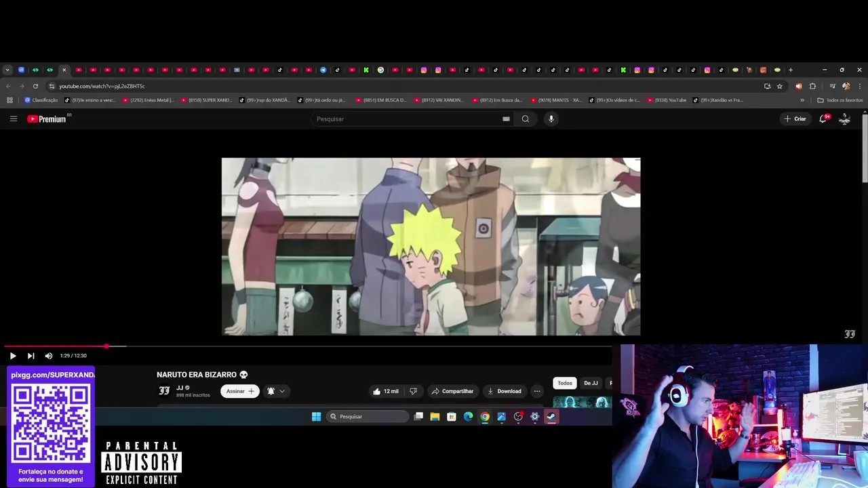This screenshot has width=868, height=488.
Task: Open the red speaker extension icon
Action: pyautogui.click(x=799, y=86)
